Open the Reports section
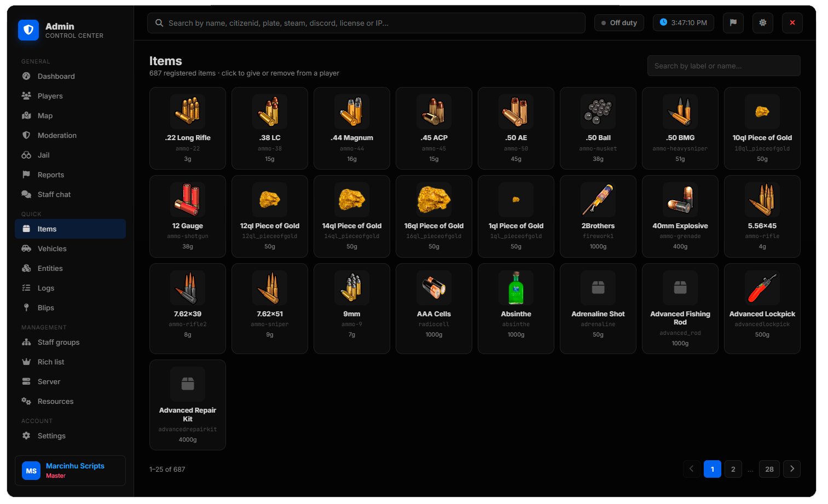Viewport: 828px width, 504px height. [x=70, y=175]
